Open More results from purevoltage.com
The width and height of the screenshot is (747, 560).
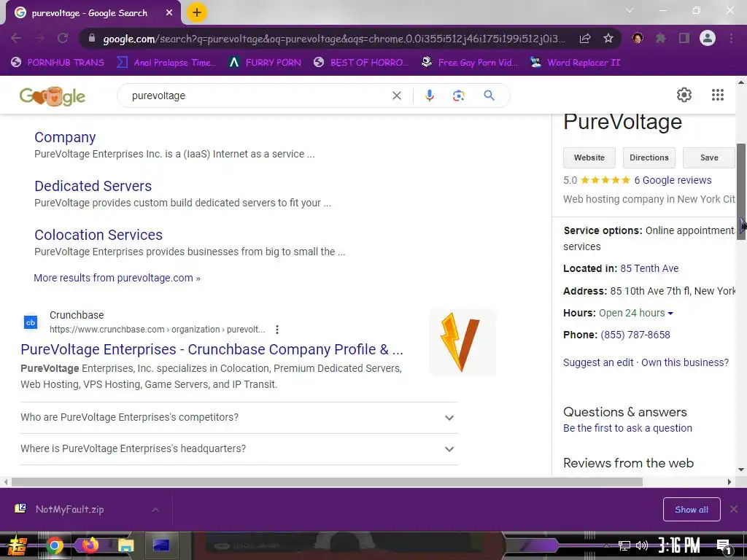(x=117, y=278)
